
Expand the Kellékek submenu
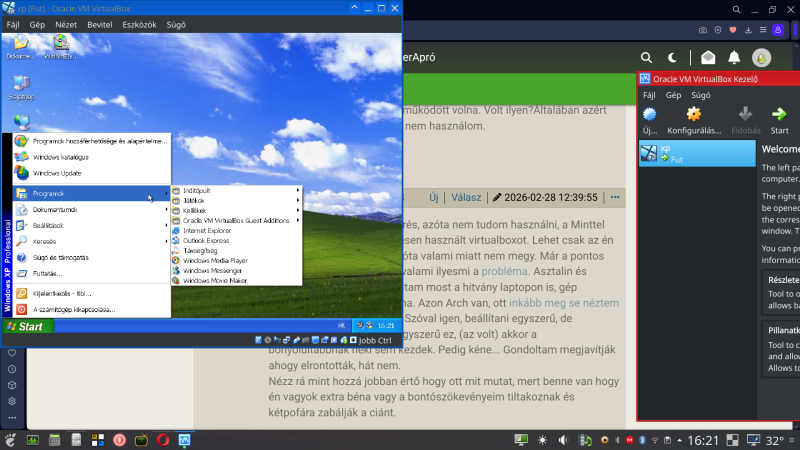click(x=237, y=210)
